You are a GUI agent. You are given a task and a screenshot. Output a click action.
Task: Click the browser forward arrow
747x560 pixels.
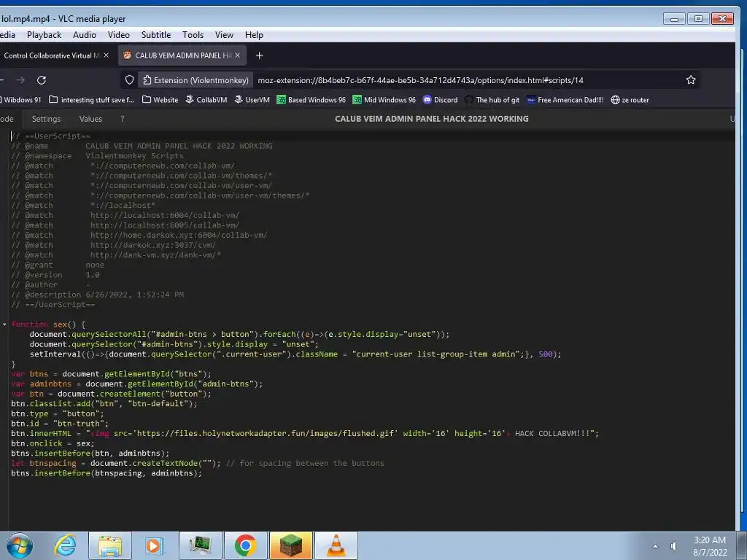coord(20,80)
